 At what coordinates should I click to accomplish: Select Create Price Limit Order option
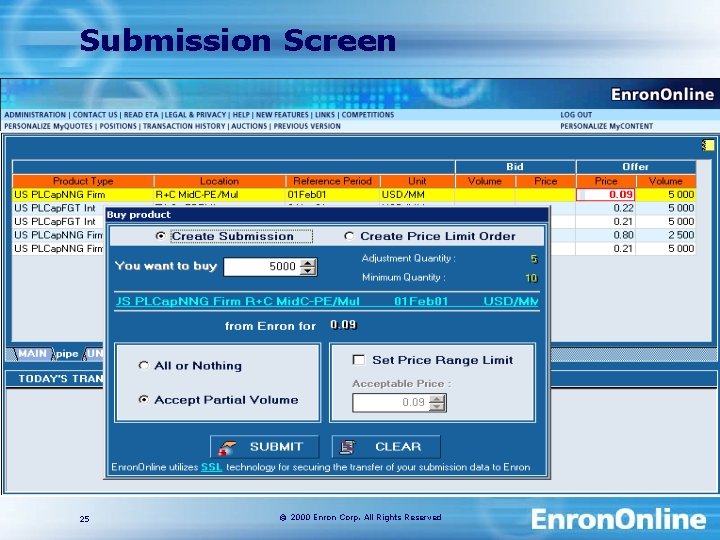349,236
